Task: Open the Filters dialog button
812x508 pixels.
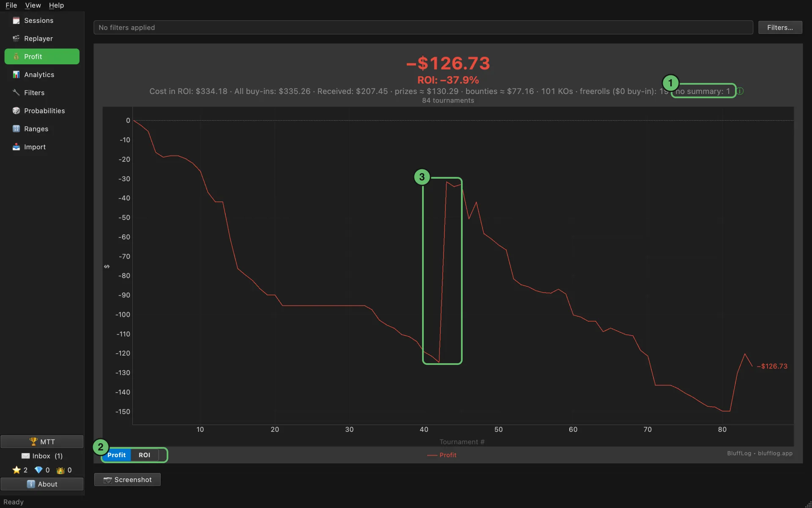Action: pyautogui.click(x=780, y=28)
